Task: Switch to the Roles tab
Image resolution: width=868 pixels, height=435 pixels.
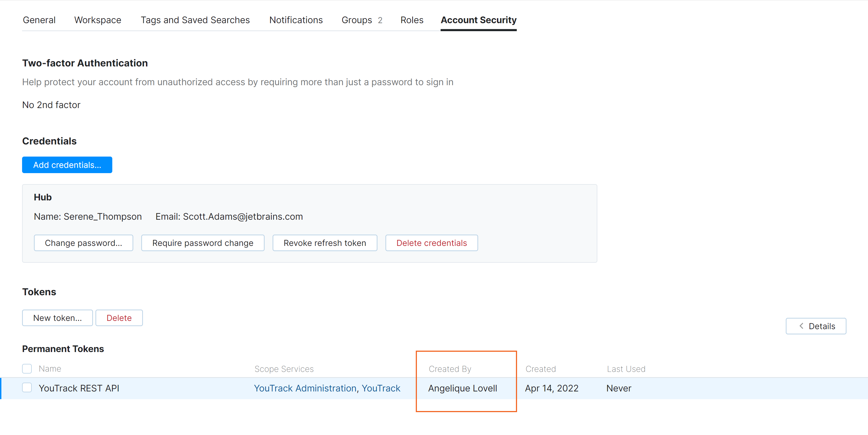Action: click(411, 20)
